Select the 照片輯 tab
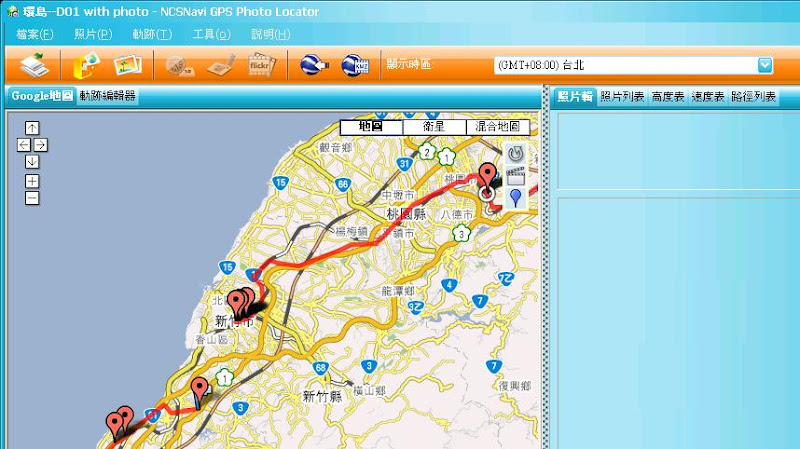 [575, 96]
